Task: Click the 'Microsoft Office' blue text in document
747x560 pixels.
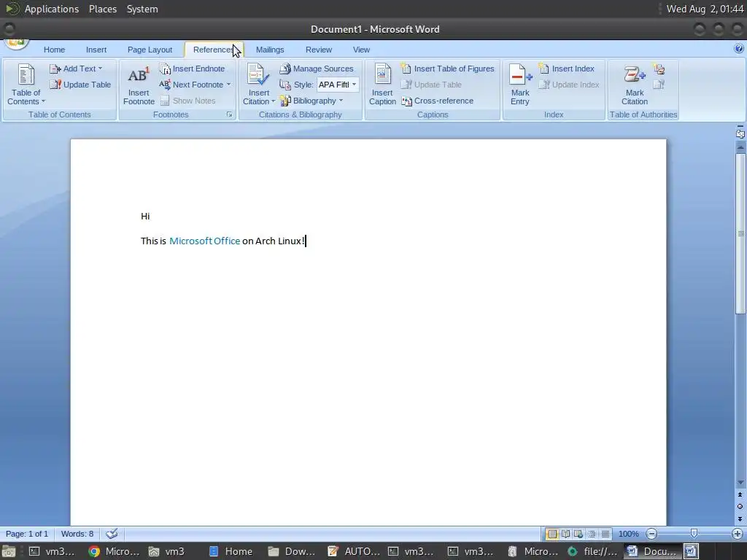Action: (x=204, y=241)
